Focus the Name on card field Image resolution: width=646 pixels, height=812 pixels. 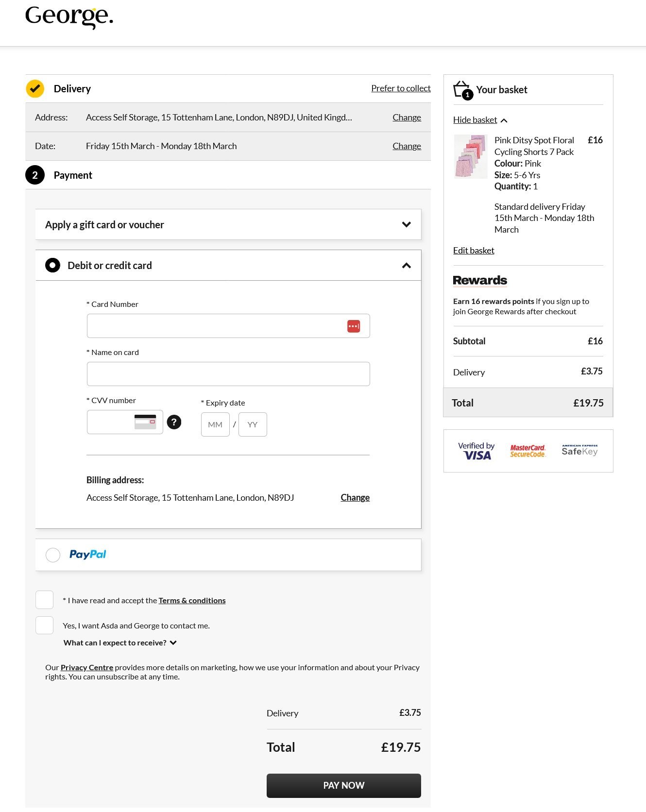(228, 374)
